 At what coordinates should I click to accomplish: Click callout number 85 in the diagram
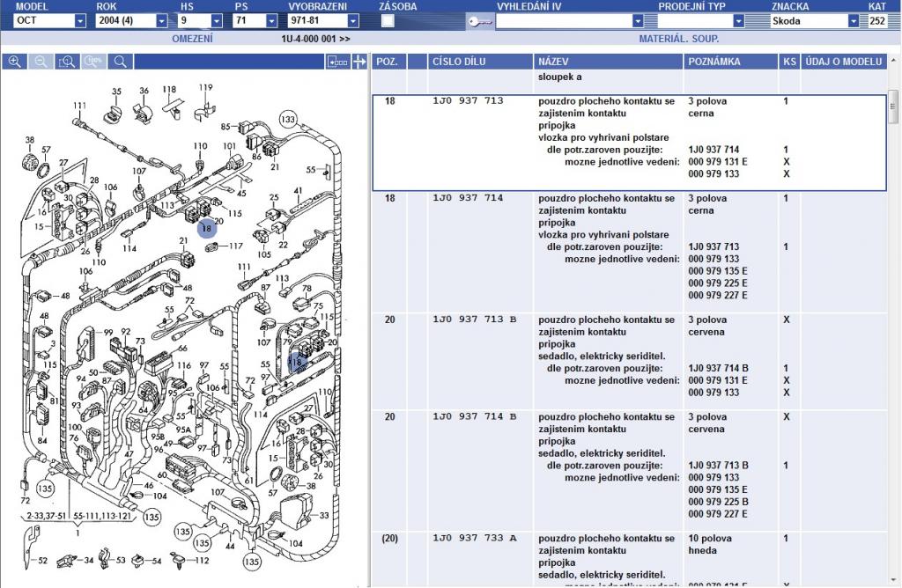point(226,127)
